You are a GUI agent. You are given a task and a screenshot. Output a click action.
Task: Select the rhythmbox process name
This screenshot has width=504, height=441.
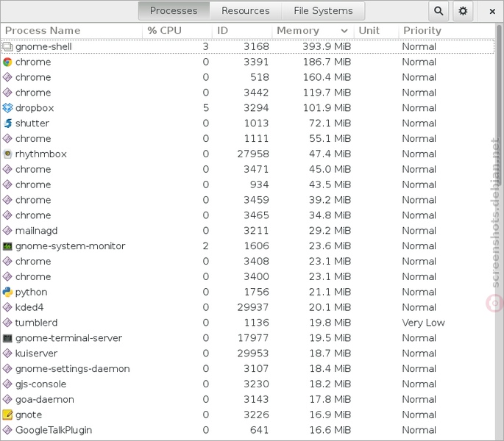[x=40, y=154]
